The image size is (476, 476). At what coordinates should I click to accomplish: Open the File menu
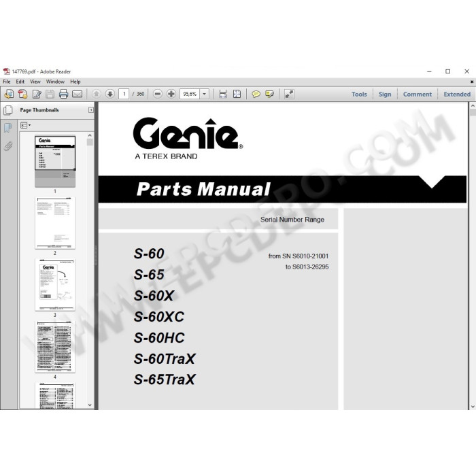pos(7,82)
